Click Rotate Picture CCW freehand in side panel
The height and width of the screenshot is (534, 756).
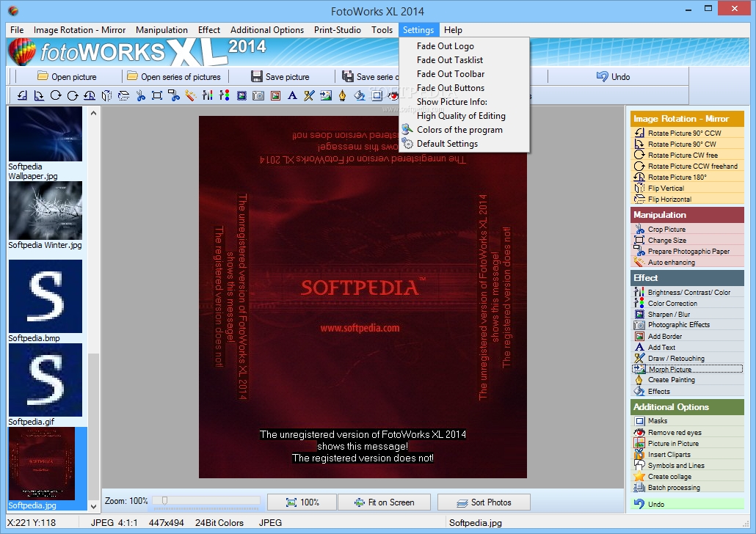click(x=687, y=167)
